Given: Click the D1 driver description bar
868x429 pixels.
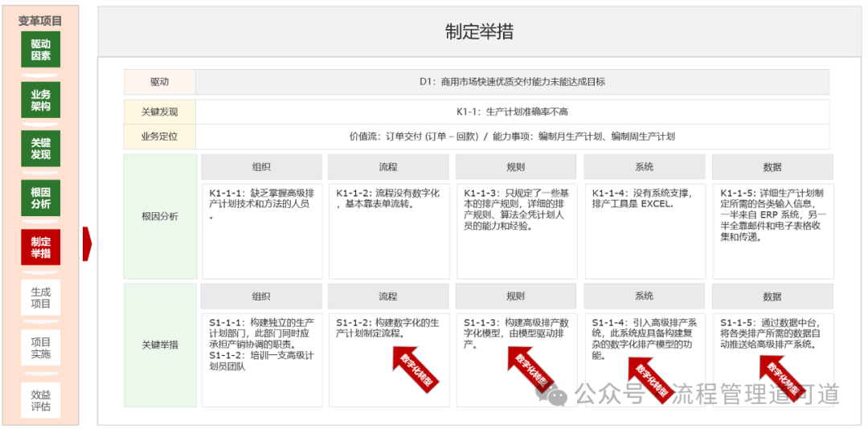Looking at the screenshot, I should (x=512, y=82).
